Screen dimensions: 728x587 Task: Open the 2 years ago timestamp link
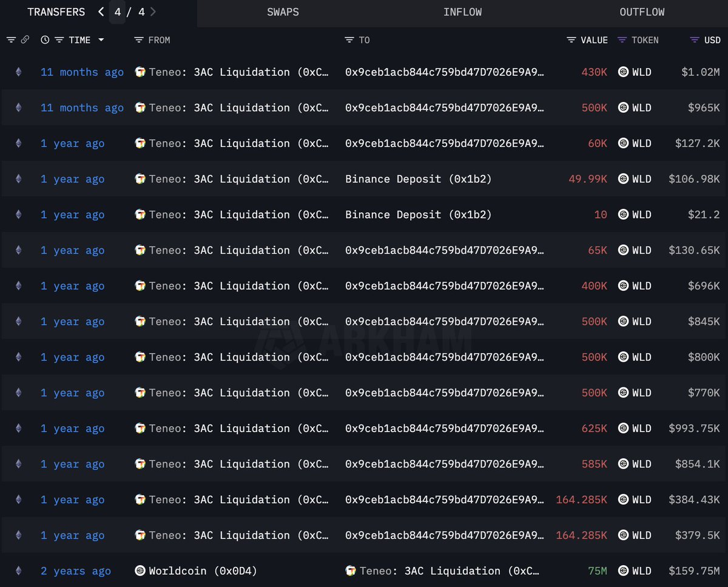76,571
